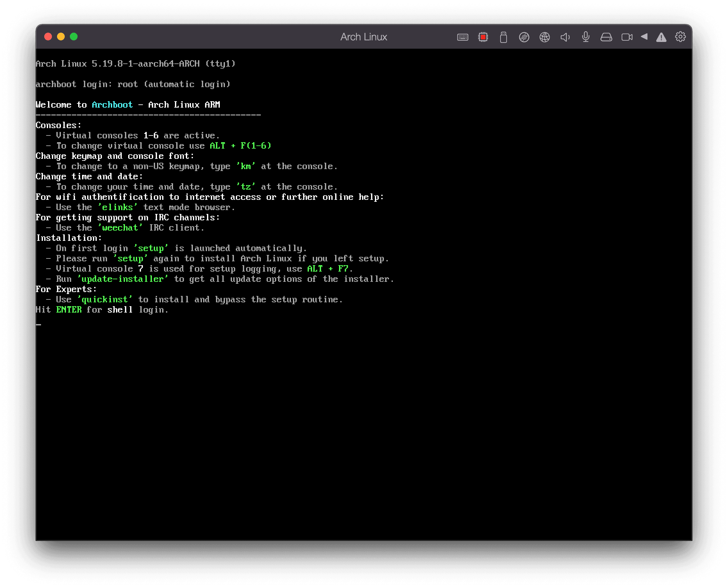
Task: Click "Change time and date:" heading
Action: pos(89,176)
